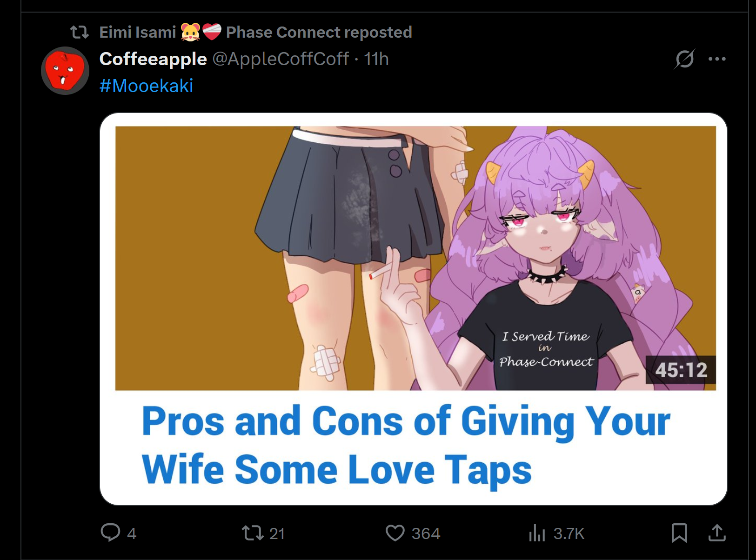Click the Coffeeapple display name
The width and height of the screenshot is (756, 560).
click(153, 59)
